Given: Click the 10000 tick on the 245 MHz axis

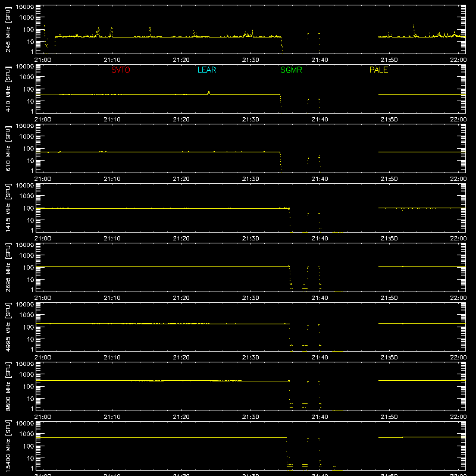Looking at the screenshot, I should pyautogui.click(x=25, y=7).
